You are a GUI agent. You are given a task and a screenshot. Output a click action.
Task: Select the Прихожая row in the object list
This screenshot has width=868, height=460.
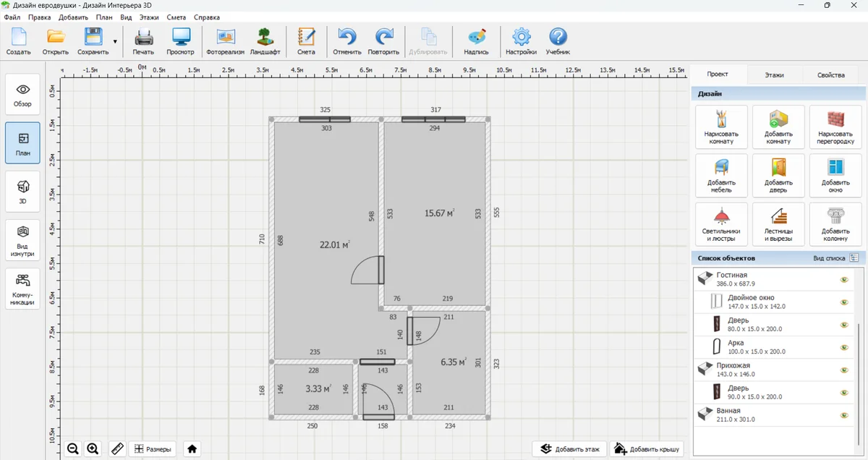click(773, 370)
